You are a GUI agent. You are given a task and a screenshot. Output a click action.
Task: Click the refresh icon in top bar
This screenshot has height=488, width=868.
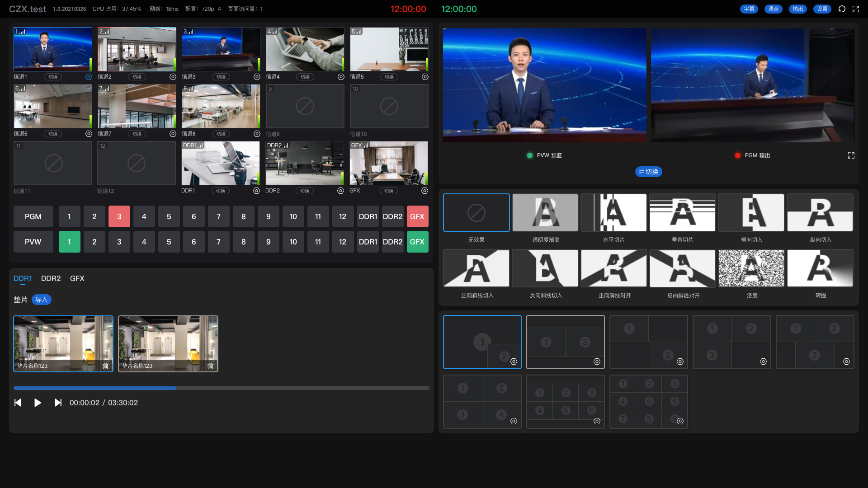[842, 9]
